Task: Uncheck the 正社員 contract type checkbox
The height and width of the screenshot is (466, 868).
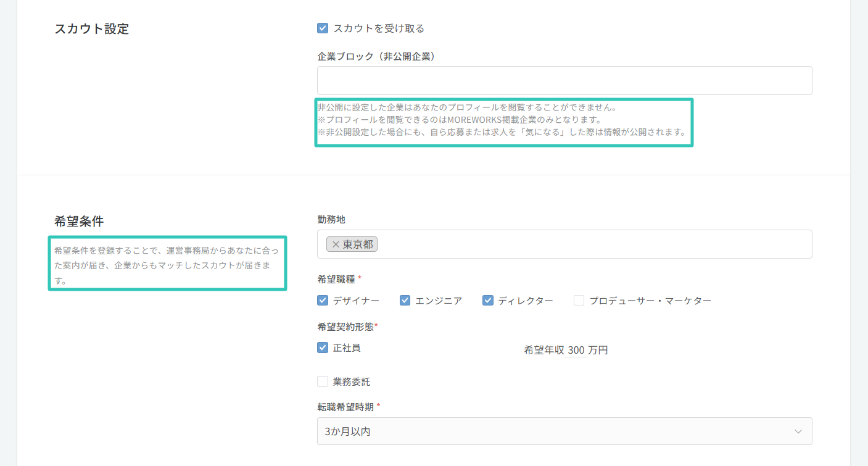Action: coord(323,347)
